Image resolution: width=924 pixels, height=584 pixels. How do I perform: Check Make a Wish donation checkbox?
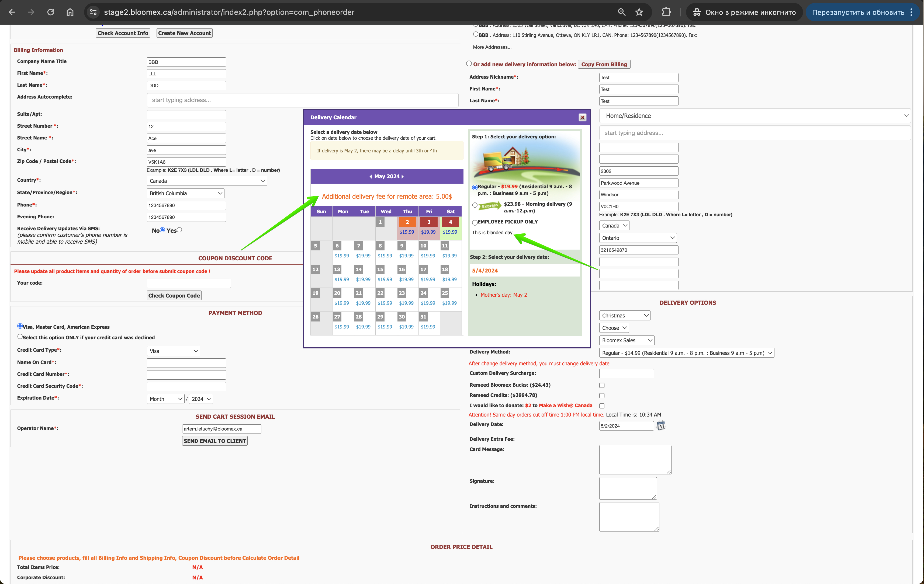point(602,406)
